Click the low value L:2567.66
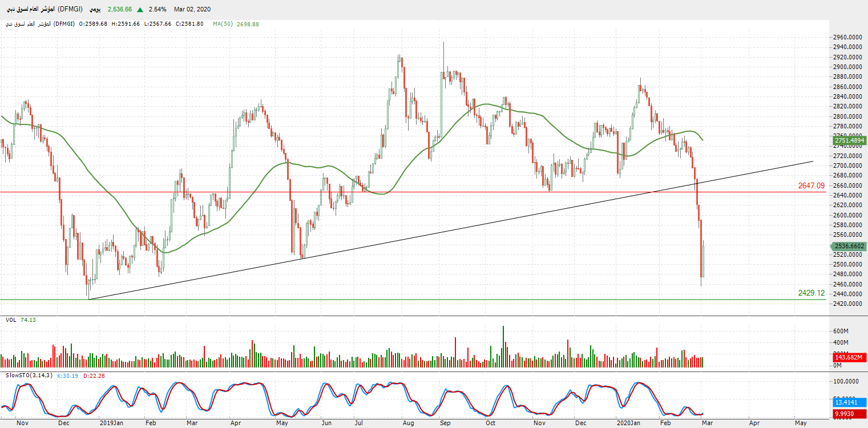This screenshot has width=868, height=428. [158, 24]
